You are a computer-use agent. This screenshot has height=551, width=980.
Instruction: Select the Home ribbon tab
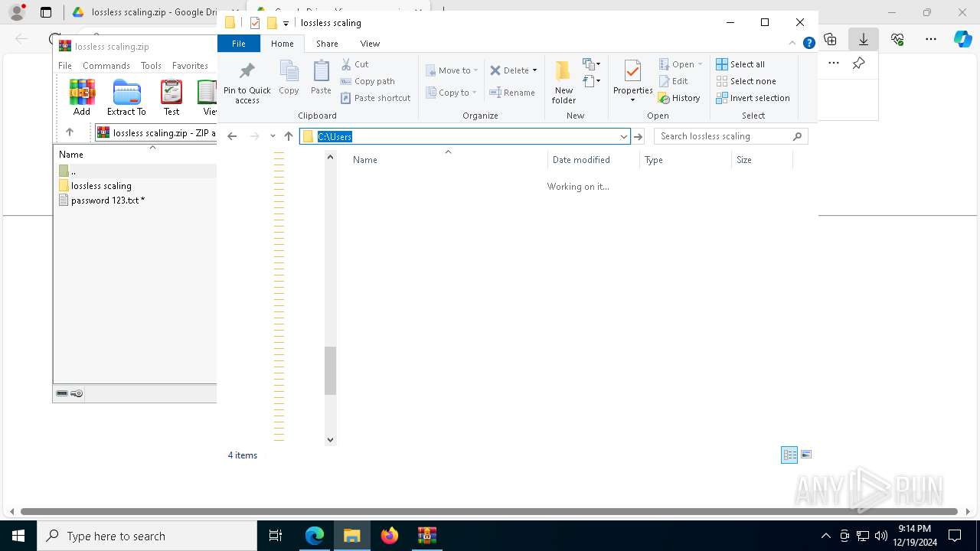282,44
